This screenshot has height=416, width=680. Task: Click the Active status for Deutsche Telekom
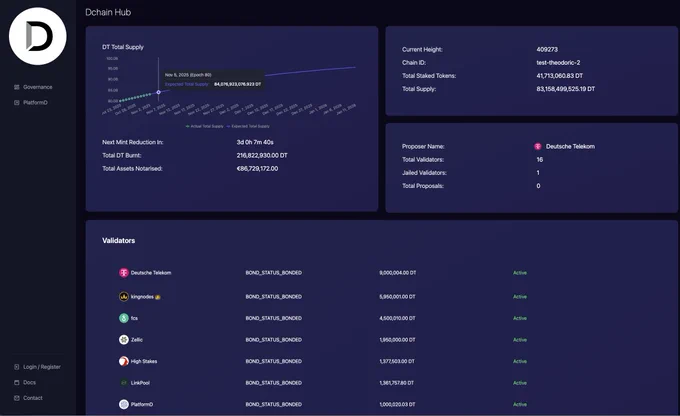click(520, 273)
